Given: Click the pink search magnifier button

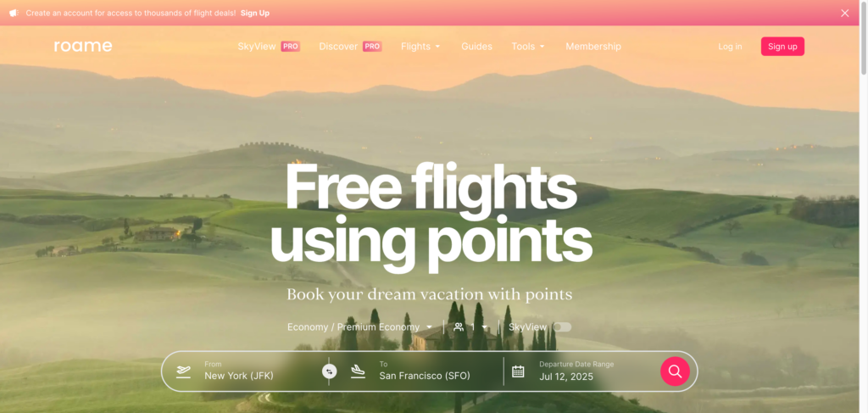Looking at the screenshot, I should (675, 371).
